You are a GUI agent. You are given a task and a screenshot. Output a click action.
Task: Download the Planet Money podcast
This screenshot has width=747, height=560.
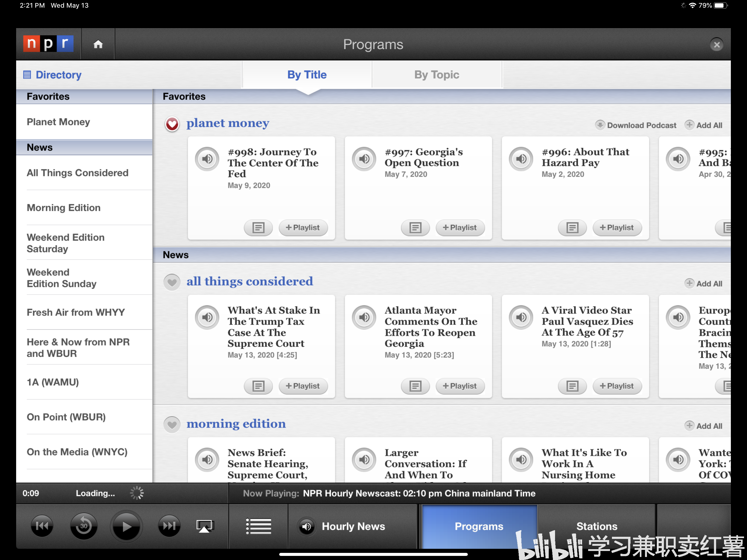point(635,125)
